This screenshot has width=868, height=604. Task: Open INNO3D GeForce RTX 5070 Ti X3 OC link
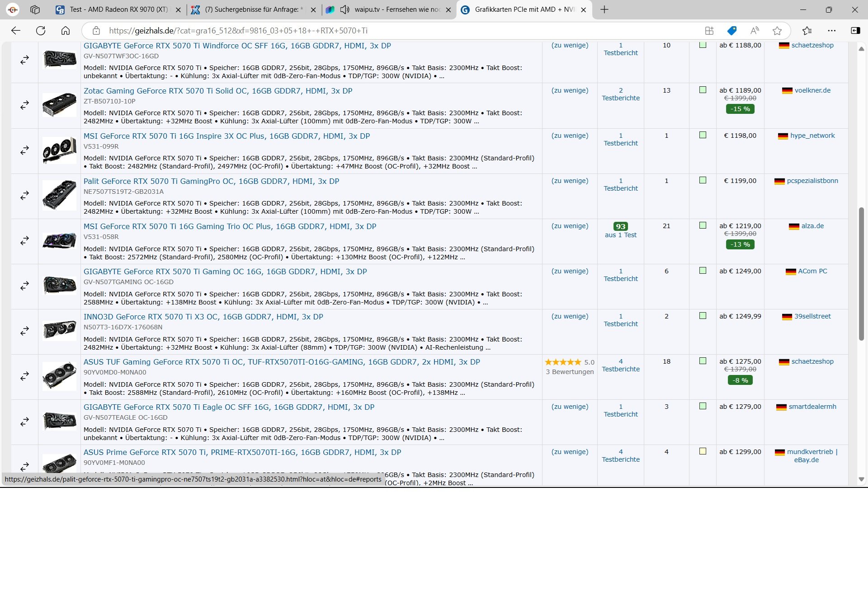pos(203,317)
